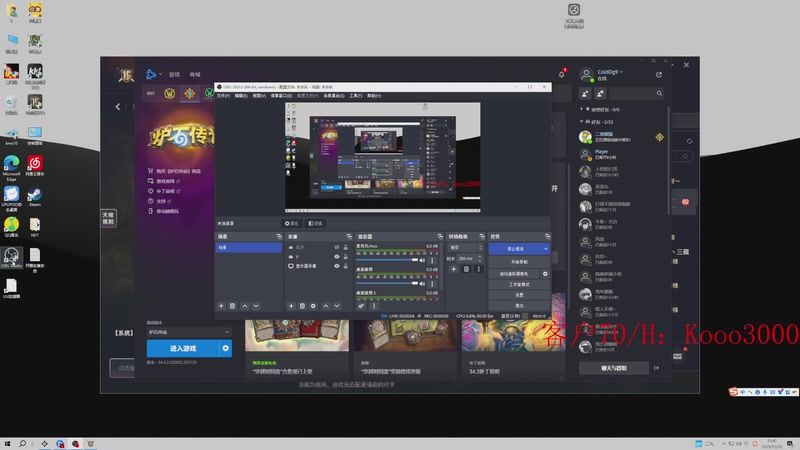Viewport: 800px width, 450px height.
Task: Open 34.2补丁说明 news thumbnail
Action: point(514,335)
